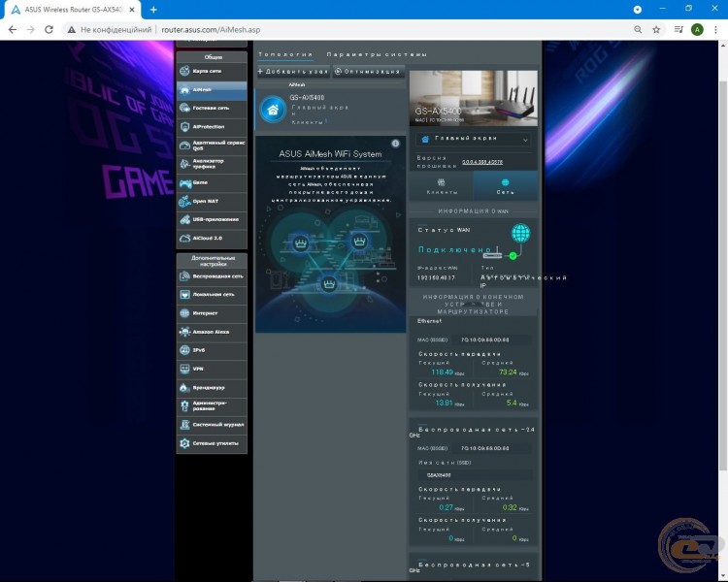Open Гостевая сеть sidebar icon

pyautogui.click(x=184, y=108)
